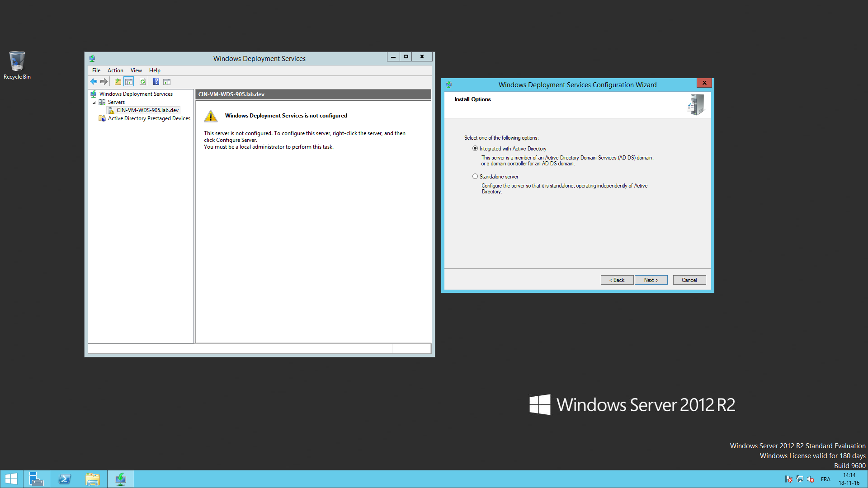The height and width of the screenshot is (488, 868).
Task: Click the Up One Level folder icon
Action: [x=118, y=82]
